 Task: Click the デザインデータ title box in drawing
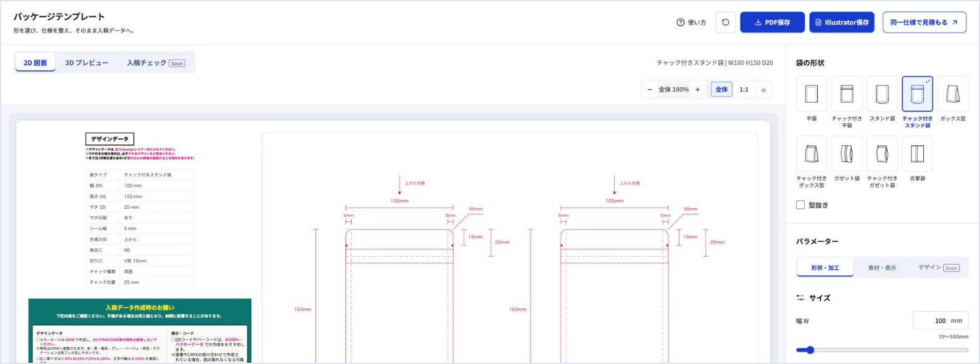coord(110,139)
